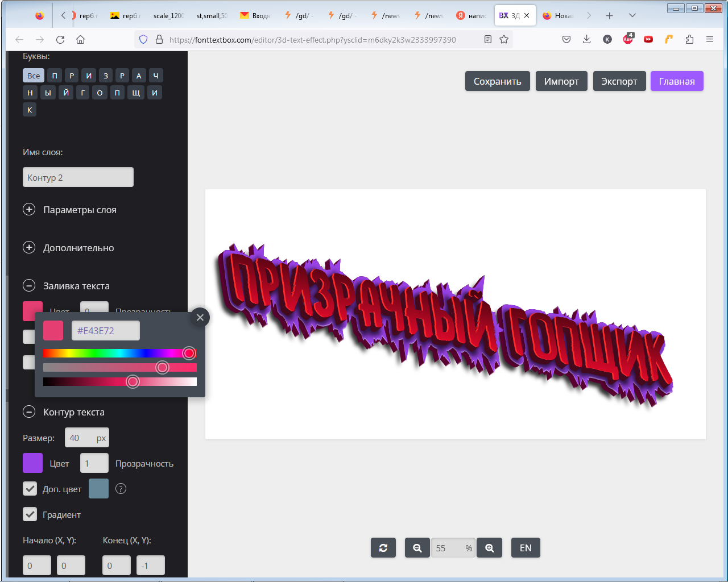Expand the Дополнительно section
This screenshot has width=728, height=582.
[x=29, y=248]
